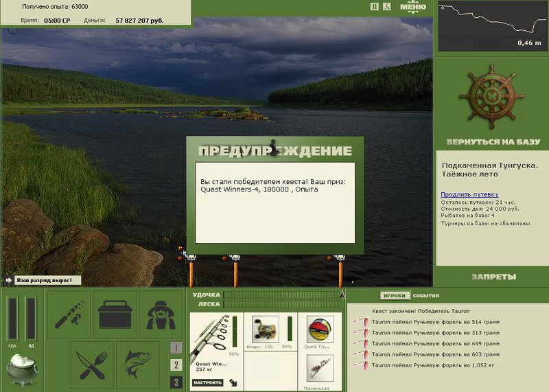Switch to the СОБЫТИЯ tab
Viewport: 549px width, 392px height.
point(425,296)
